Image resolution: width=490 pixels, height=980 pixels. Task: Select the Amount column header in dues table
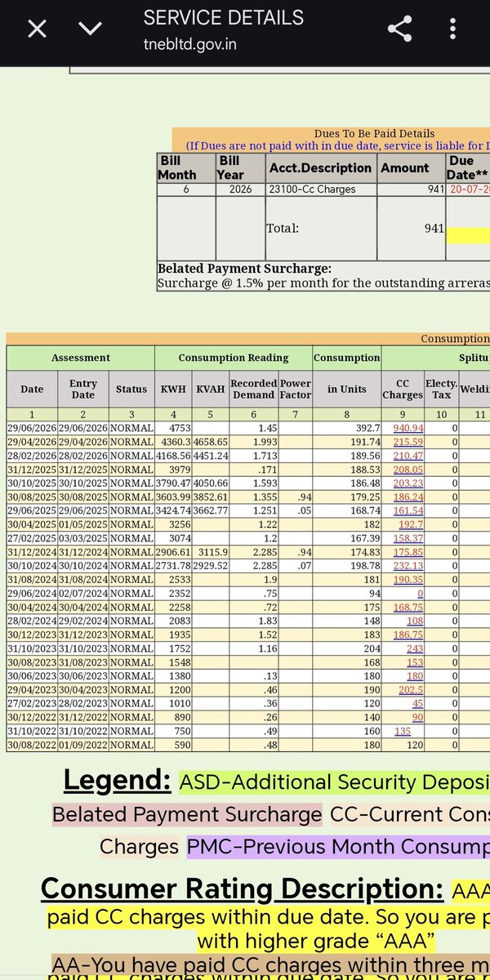pyautogui.click(x=411, y=167)
